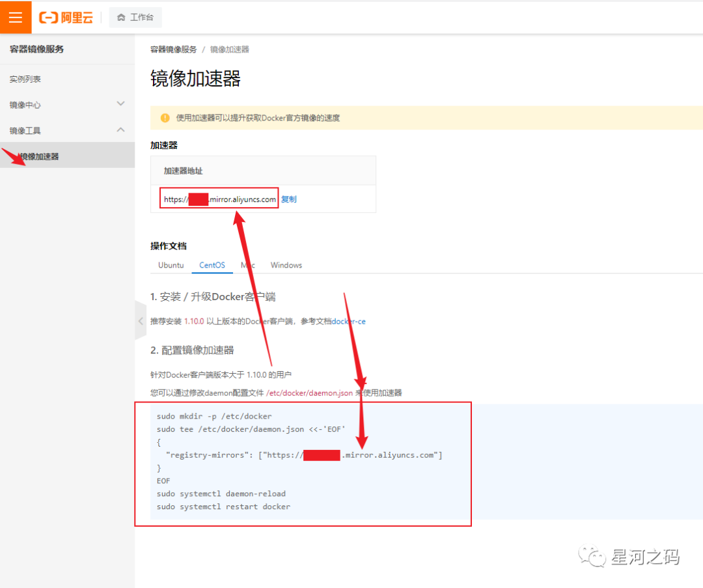This screenshot has width=703, height=588.
Task: Switch to the Mac tab
Action: pyautogui.click(x=248, y=265)
